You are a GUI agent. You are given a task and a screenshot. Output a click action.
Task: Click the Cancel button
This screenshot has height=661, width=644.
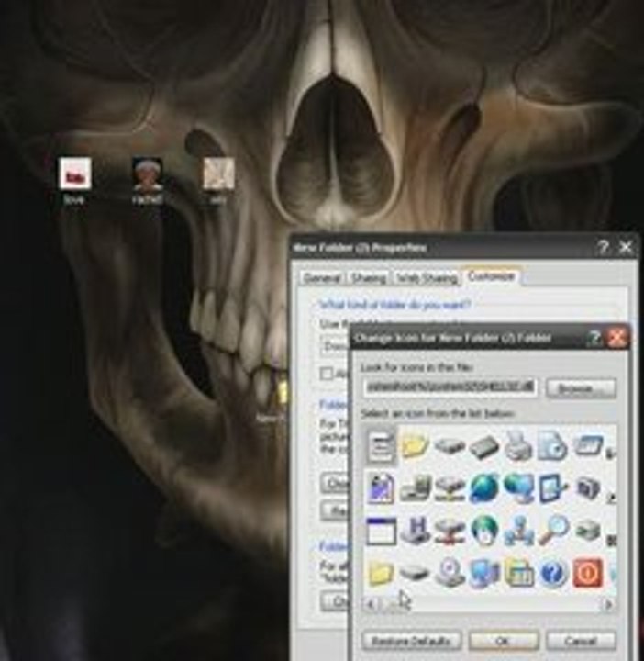tap(581, 641)
